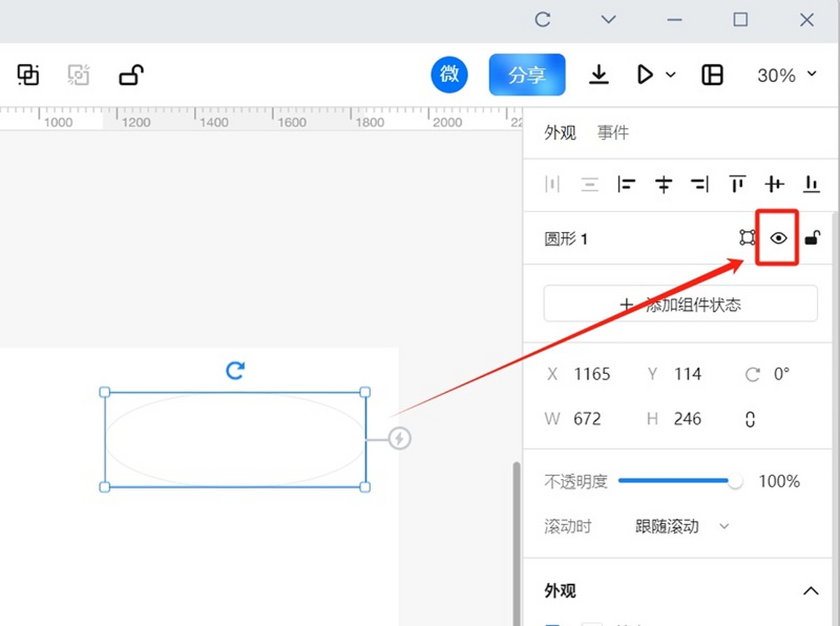Click the align top edges icon
Image resolution: width=840 pixels, height=626 pixels.
[x=737, y=184]
